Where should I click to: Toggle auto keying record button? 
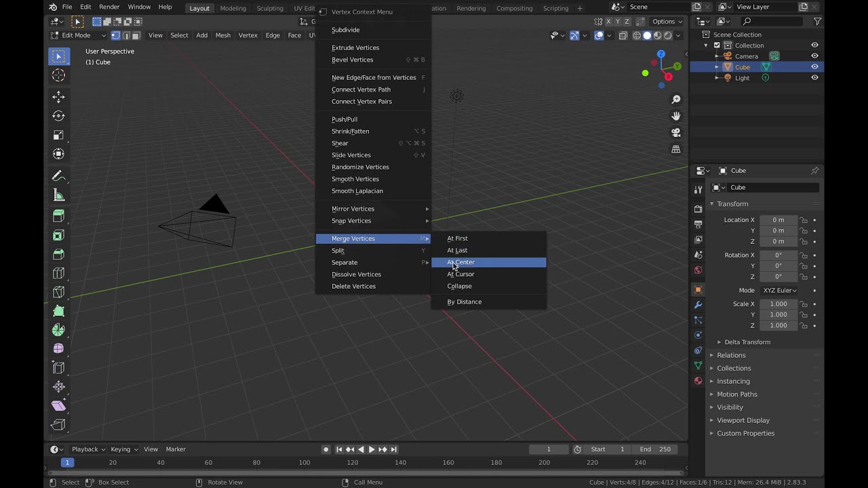point(326,449)
